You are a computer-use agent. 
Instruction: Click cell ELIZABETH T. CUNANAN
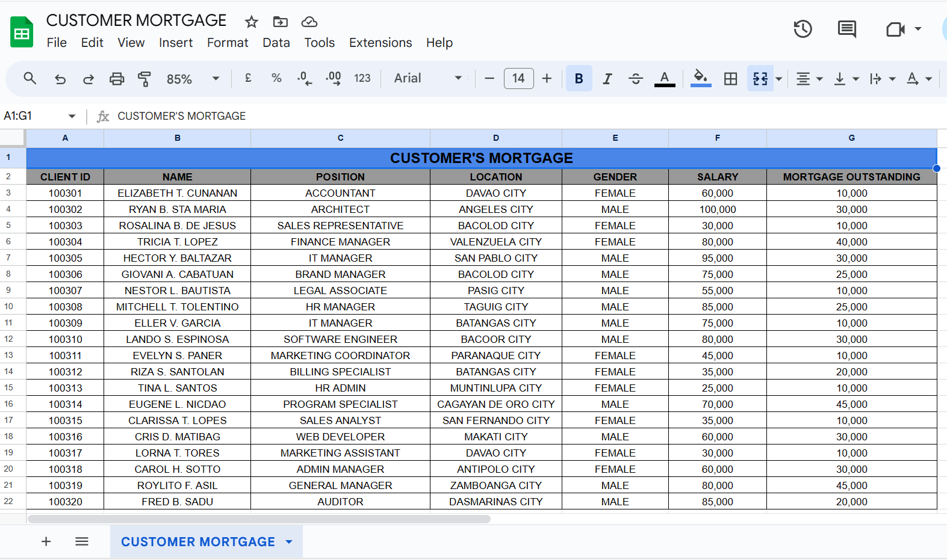pos(178,193)
